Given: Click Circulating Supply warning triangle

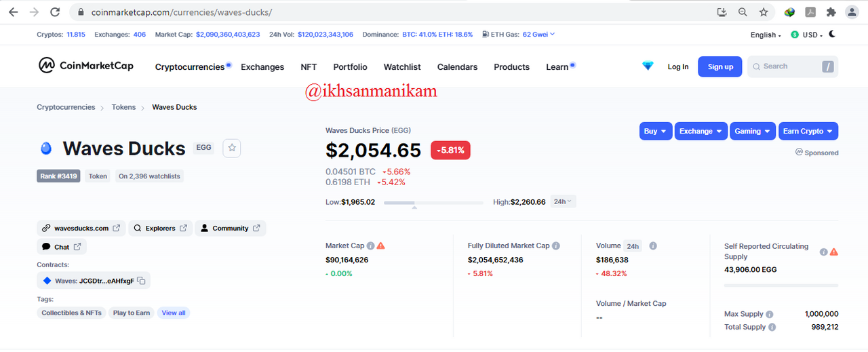Looking at the screenshot, I should (x=834, y=252).
